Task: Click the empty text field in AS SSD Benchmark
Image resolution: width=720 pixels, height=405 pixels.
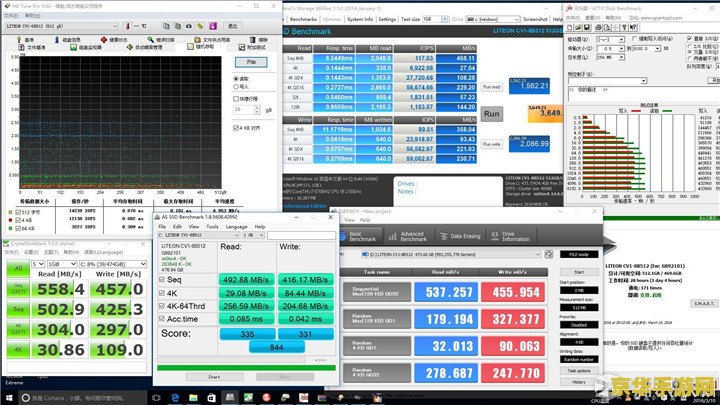Action: [301, 235]
